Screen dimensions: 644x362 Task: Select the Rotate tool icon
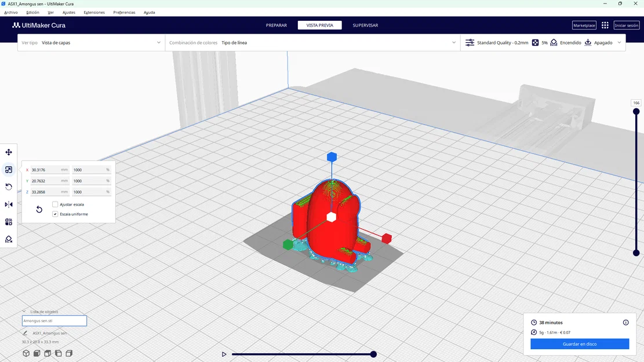[x=9, y=187]
